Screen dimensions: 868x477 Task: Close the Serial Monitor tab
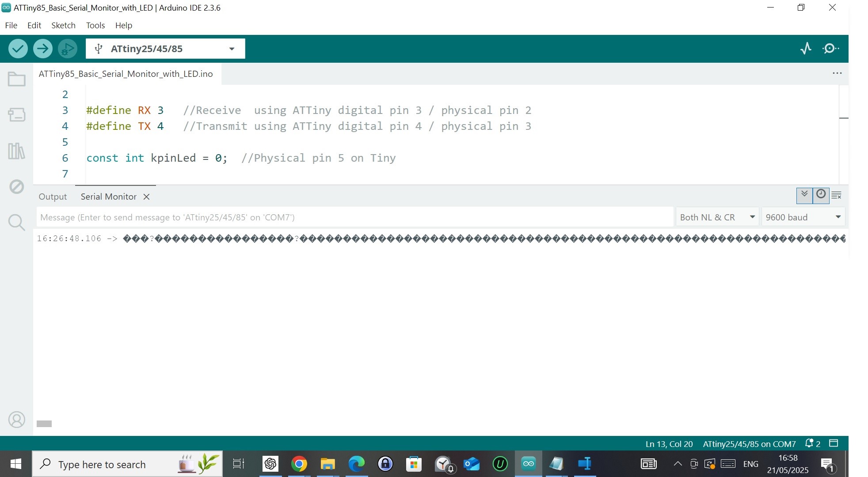pos(147,197)
